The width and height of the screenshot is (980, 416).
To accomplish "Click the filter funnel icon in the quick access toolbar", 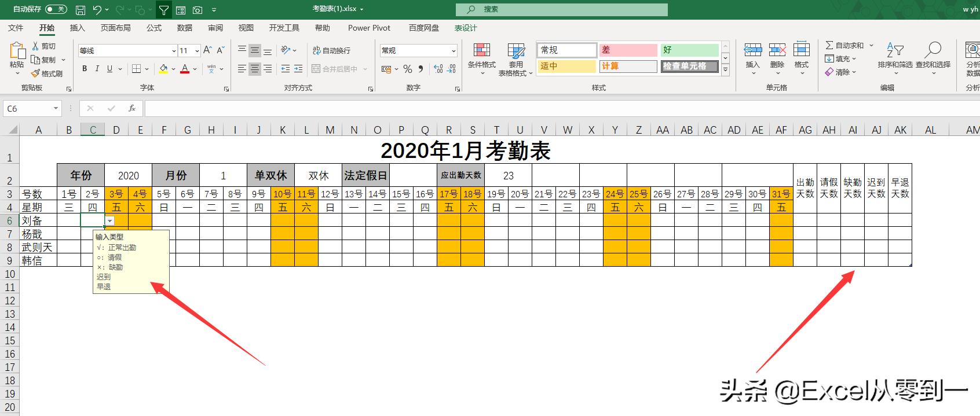I will 164,10.
